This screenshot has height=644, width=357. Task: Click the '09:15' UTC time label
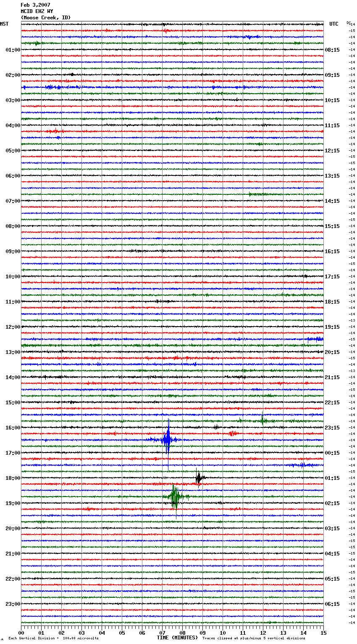point(332,75)
